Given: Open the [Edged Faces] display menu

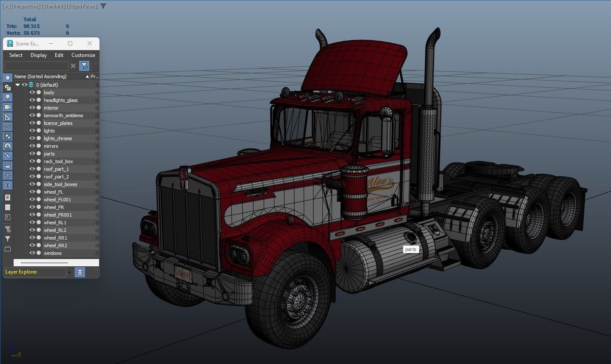Looking at the screenshot, I should point(81,6).
